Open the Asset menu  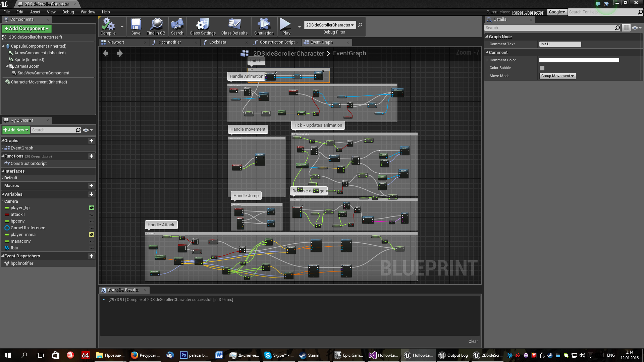click(35, 12)
